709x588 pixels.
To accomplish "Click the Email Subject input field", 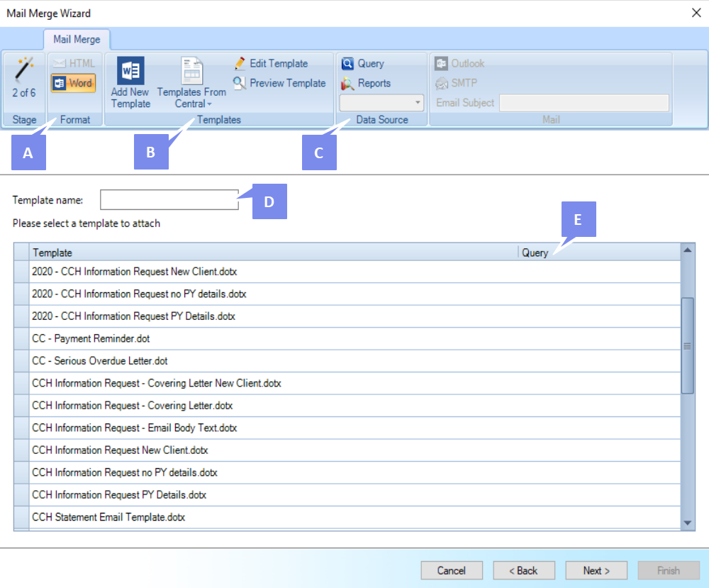I will click(584, 103).
